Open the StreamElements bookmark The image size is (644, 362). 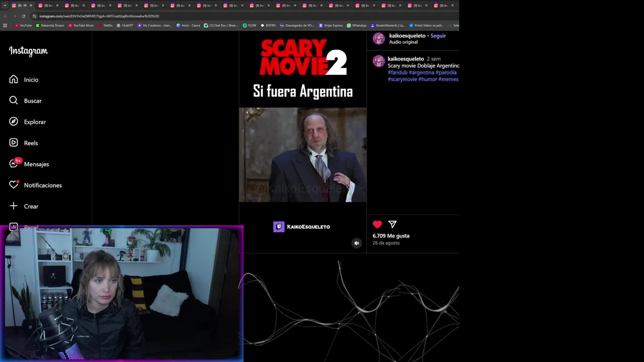(x=387, y=25)
